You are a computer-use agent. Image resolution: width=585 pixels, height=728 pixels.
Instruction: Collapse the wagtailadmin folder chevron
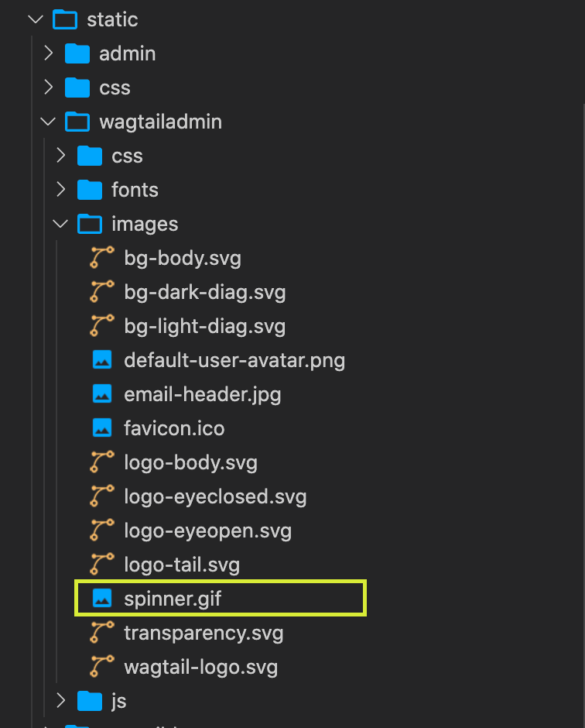48,122
